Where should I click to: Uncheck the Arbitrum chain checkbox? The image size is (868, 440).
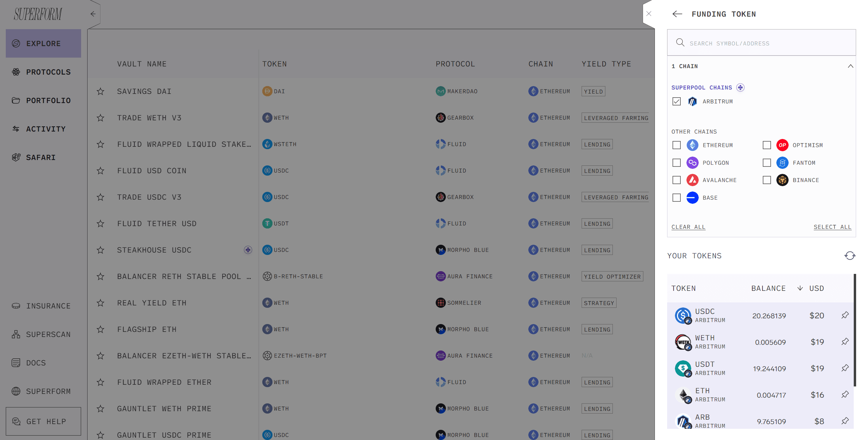coord(677,101)
